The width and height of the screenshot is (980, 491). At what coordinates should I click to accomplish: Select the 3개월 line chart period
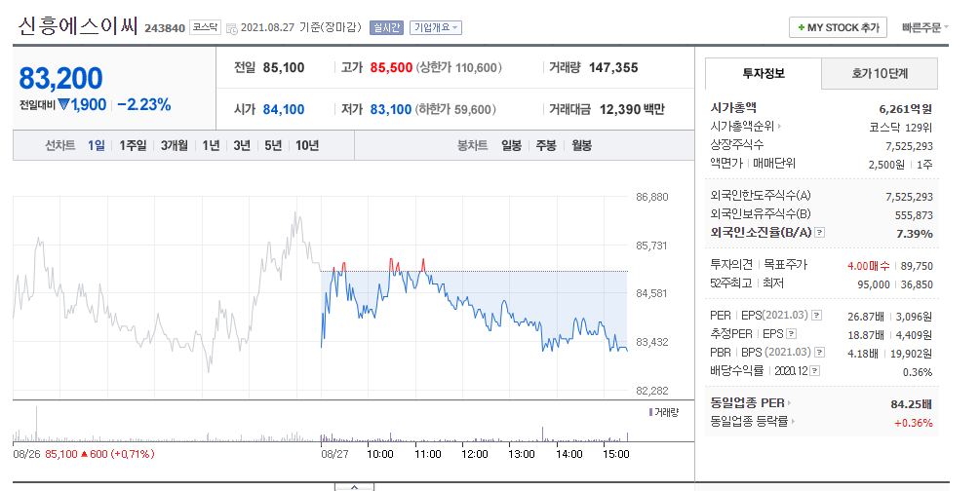175,145
